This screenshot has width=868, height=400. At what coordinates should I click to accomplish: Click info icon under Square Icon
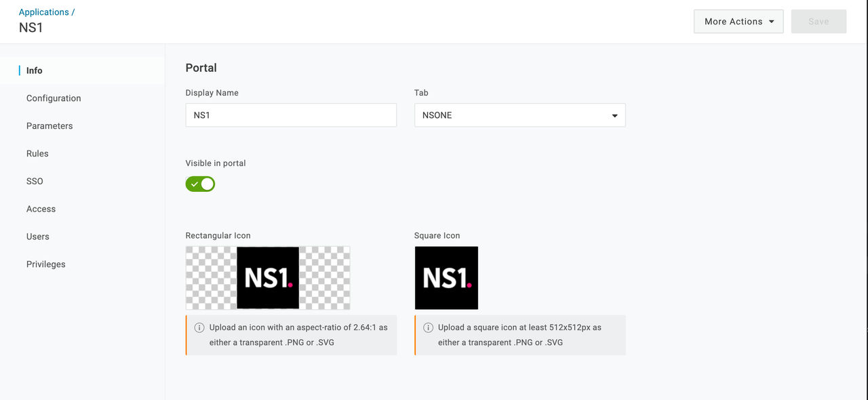point(428,327)
